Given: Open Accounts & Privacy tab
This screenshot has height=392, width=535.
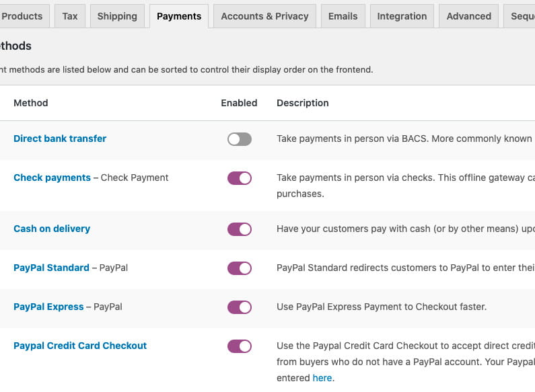Looking at the screenshot, I should (264, 16).
